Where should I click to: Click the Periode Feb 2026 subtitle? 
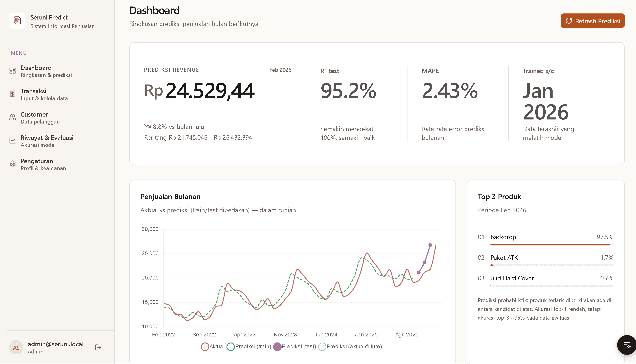(x=502, y=210)
